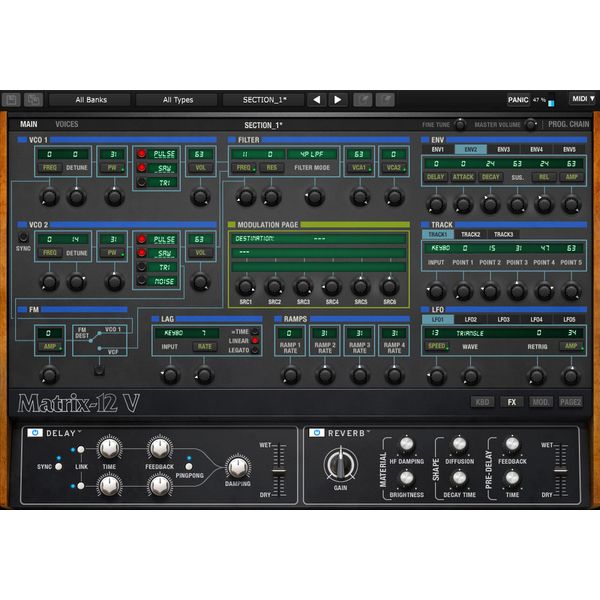The height and width of the screenshot is (600, 600).
Task: Click the import preset icon
Action: point(362,100)
